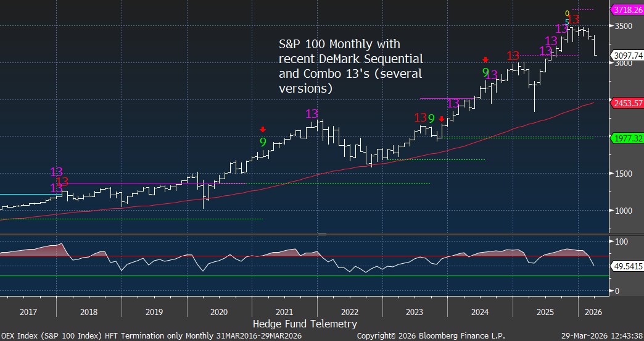Click the Hedge Fund Telemetry label

point(305,324)
